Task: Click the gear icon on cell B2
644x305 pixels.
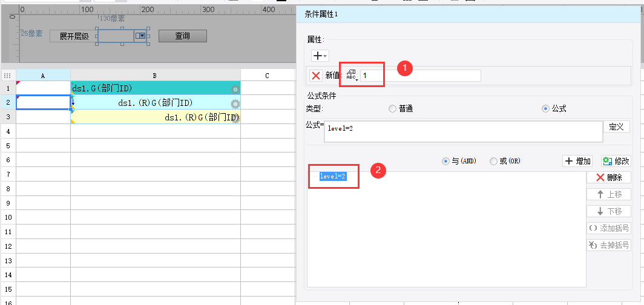Action: 235,103
